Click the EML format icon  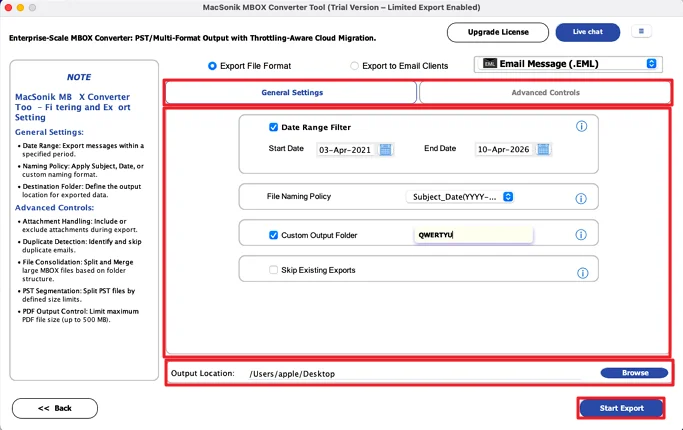(490, 64)
